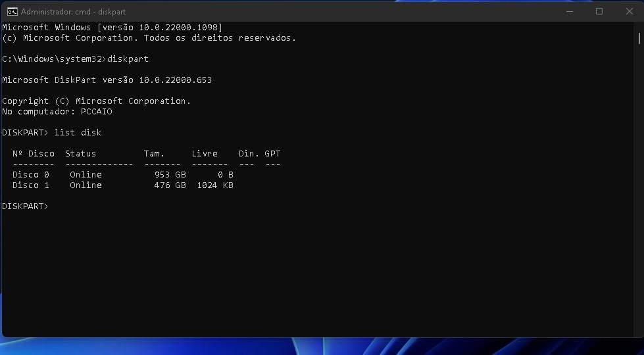This screenshot has height=355, width=644.
Task: Click the vertical scrollbar thumb
Action: [639, 38]
